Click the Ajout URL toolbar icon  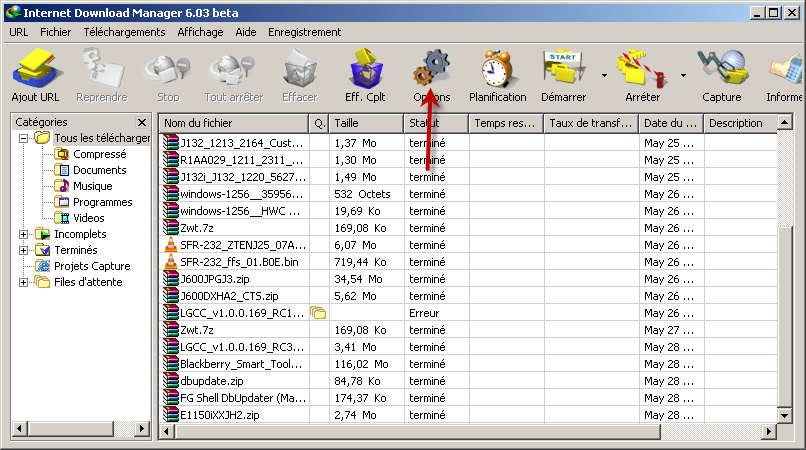coord(35,69)
